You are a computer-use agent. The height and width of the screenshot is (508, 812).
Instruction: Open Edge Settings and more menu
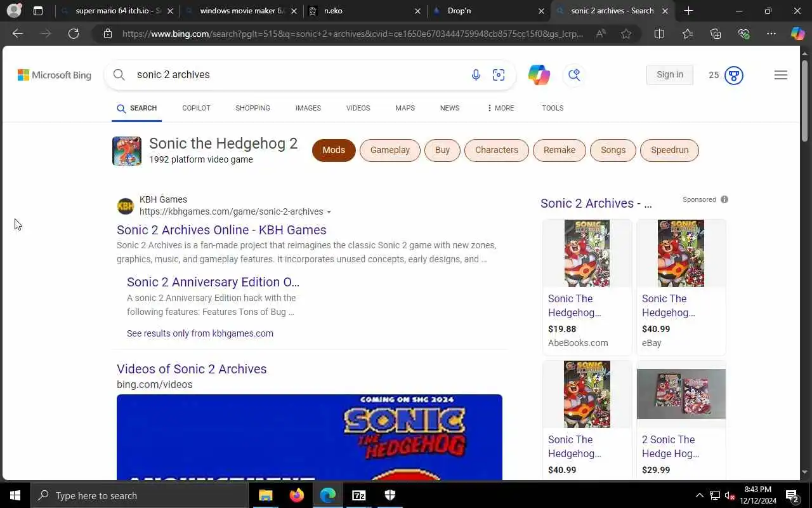pyautogui.click(x=771, y=34)
